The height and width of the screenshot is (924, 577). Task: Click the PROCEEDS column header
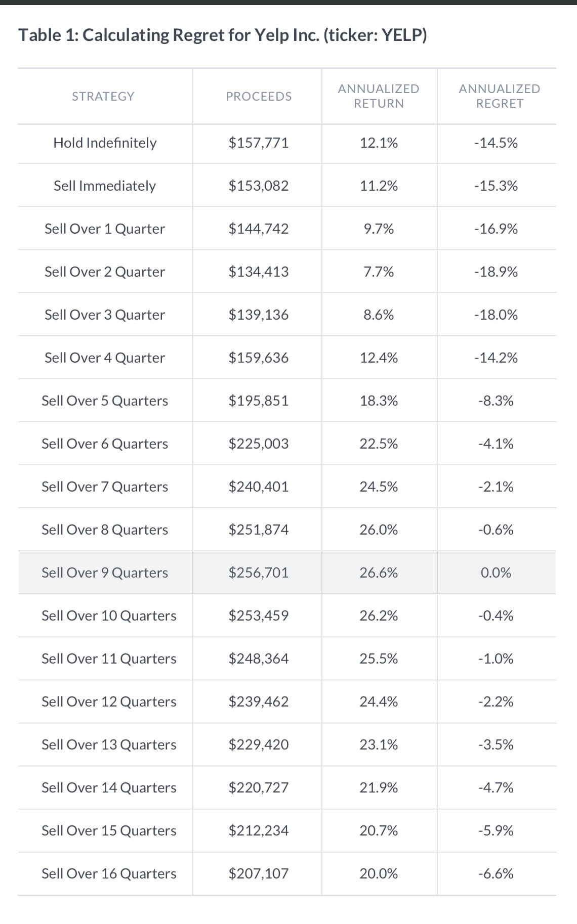click(259, 96)
